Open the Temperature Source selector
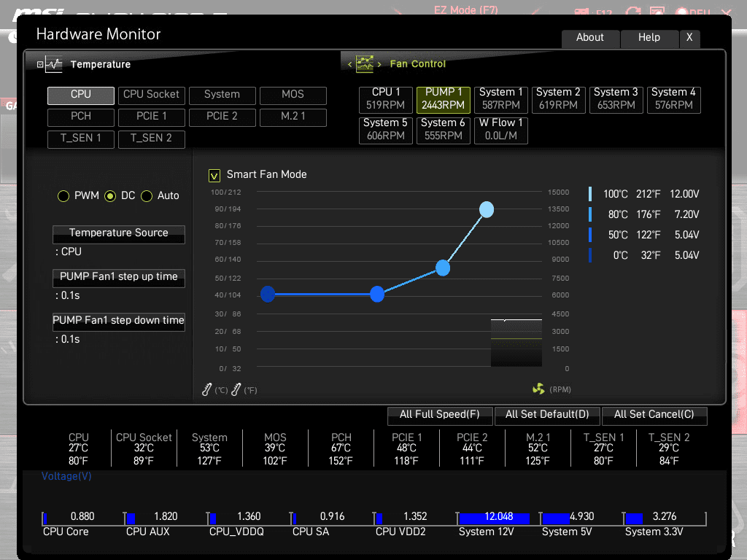 coord(119,234)
